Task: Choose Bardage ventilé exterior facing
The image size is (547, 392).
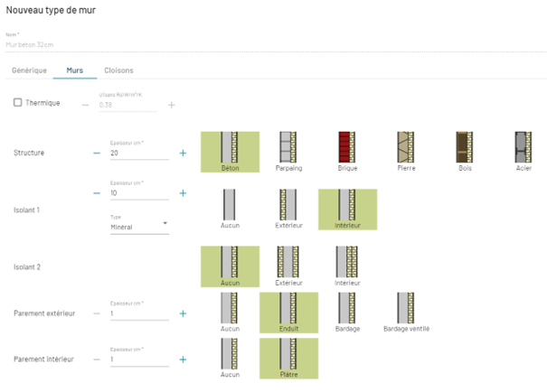Action: tap(406, 313)
